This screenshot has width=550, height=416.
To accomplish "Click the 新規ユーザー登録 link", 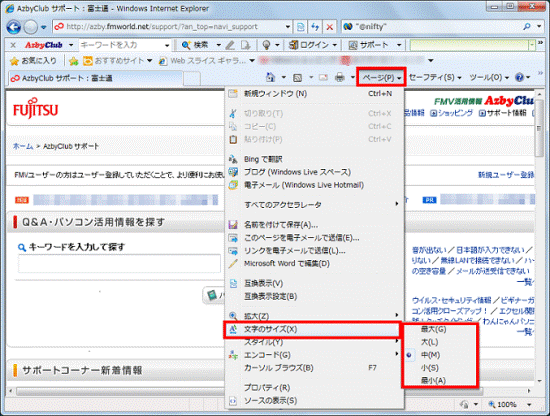I will [x=506, y=175].
